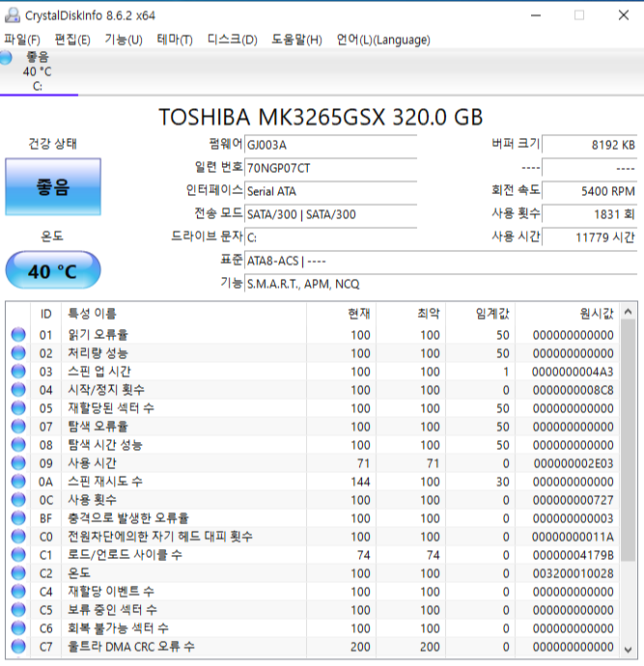Click the status icon for C4 재할당 이벤트 수
This screenshot has width=644, height=666.
click(18, 592)
